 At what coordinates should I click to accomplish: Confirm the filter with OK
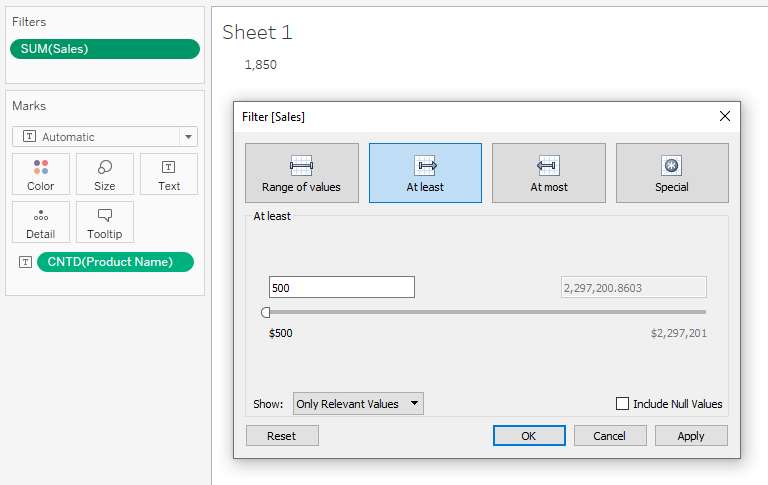point(529,436)
